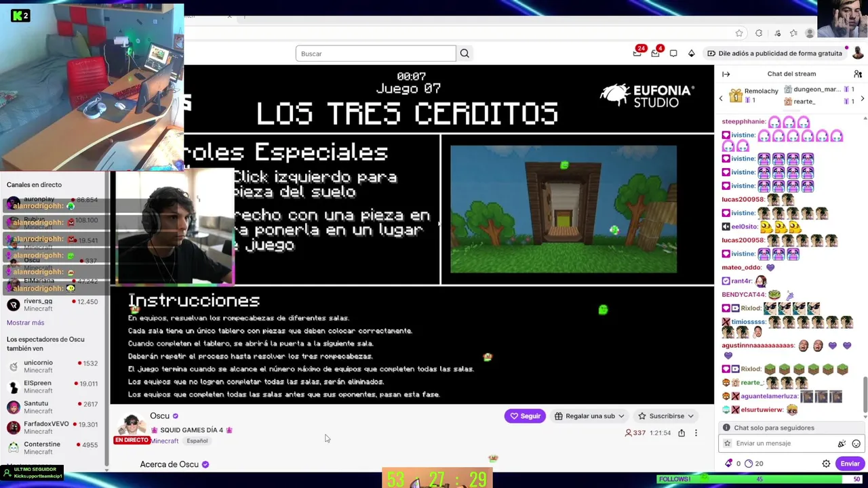The height and width of the screenshot is (488, 868).
Task: Click steepphhanie username in chat
Action: 743,122
